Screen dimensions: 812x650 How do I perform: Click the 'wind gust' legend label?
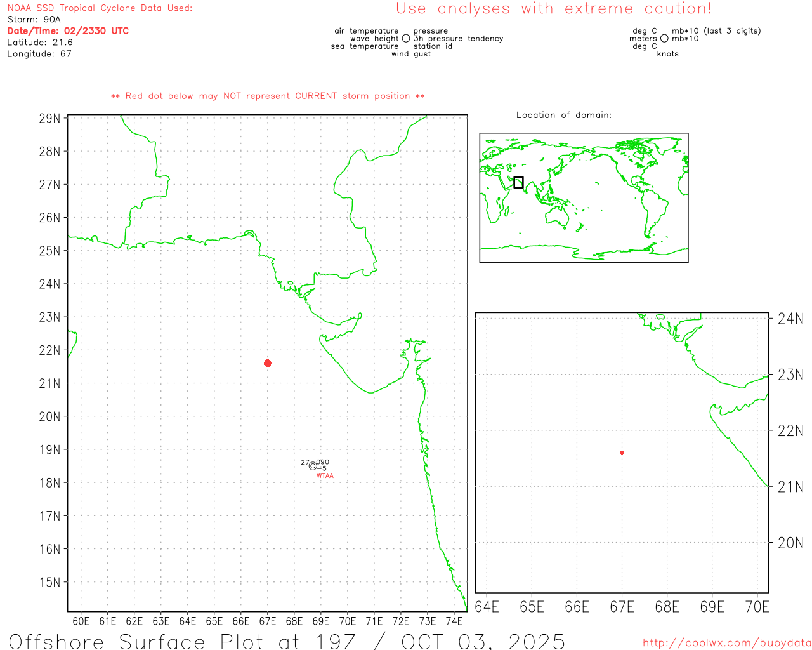click(411, 54)
